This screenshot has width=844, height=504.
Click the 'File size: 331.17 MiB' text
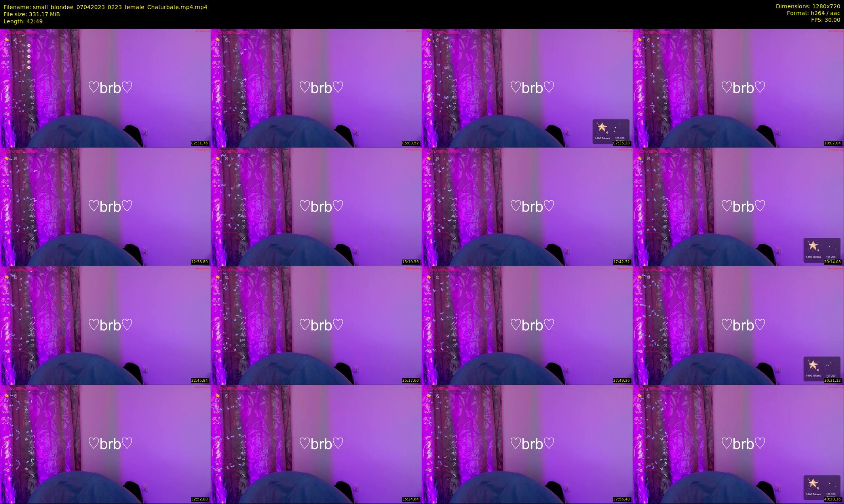[x=32, y=14]
